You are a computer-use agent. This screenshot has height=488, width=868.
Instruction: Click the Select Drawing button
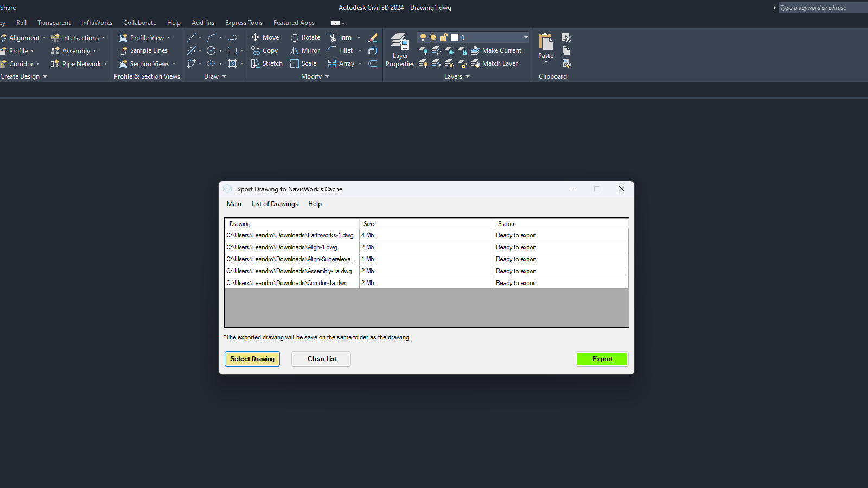coord(252,359)
